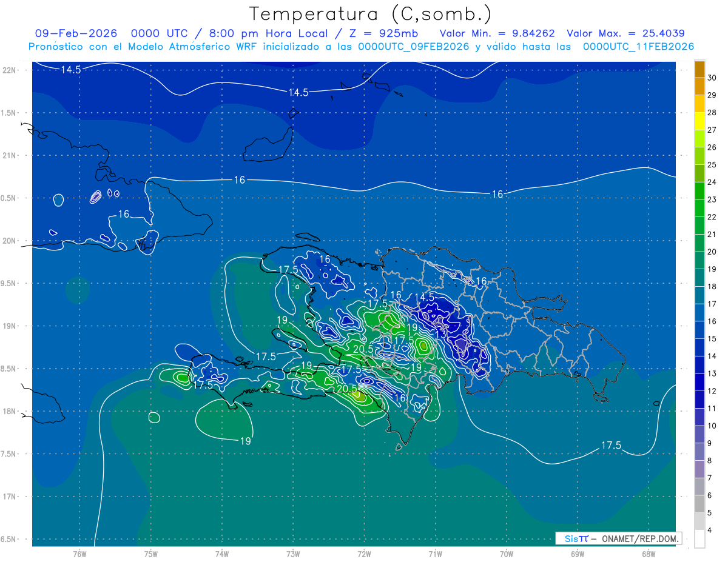Click the 76W longitude axis label

coord(79,554)
